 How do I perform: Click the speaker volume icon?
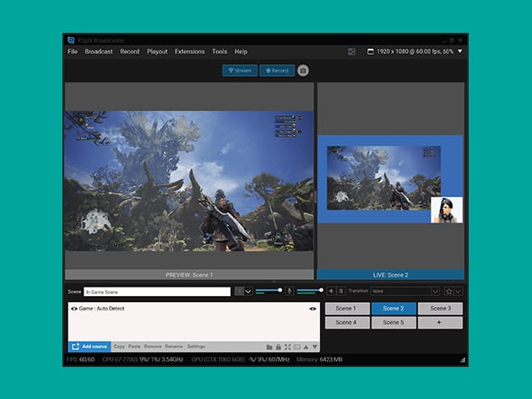click(x=330, y=291)
